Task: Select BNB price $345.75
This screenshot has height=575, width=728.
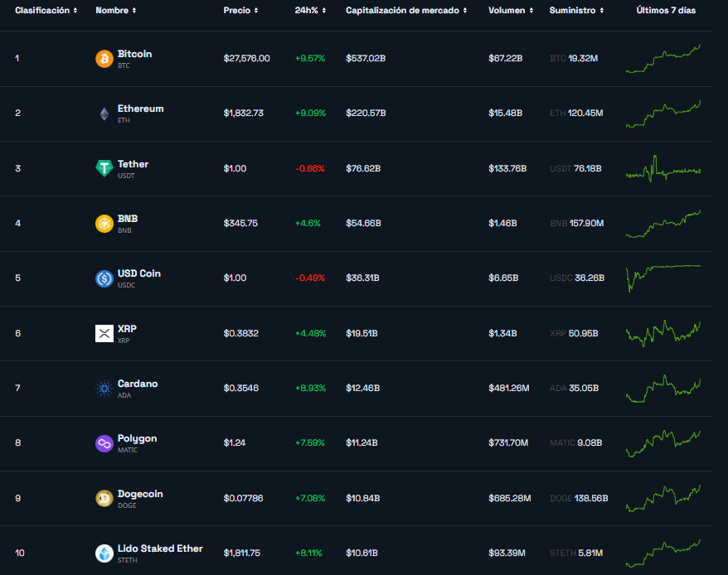Action: pyautogui.click(x=240, y=223)
